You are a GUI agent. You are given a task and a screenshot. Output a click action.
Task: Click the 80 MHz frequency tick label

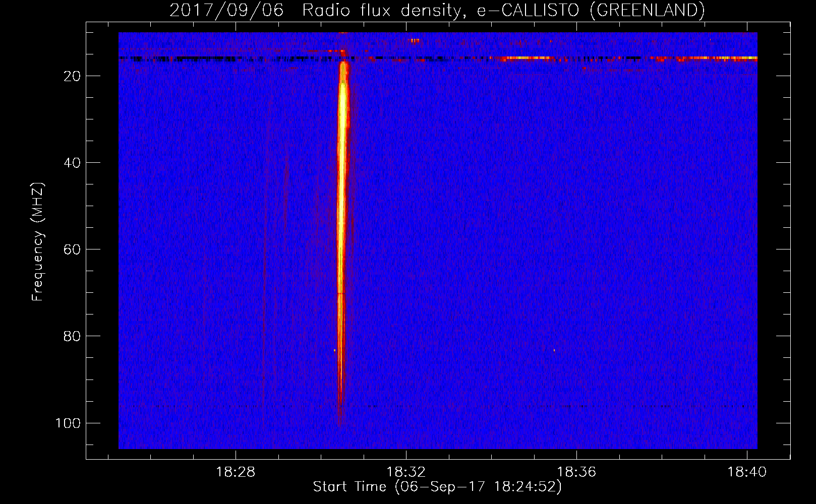[x=72, y=336]
